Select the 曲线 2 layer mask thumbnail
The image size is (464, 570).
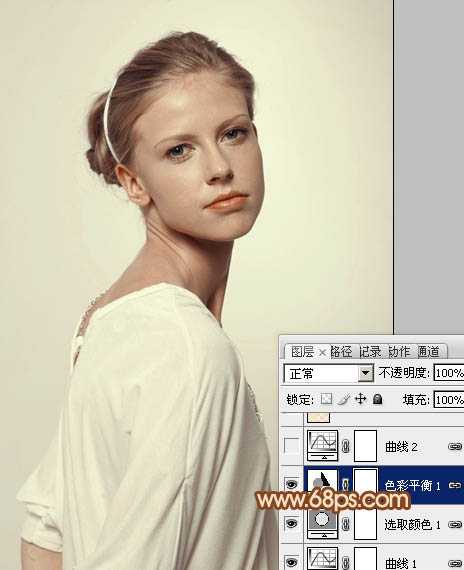pos(365,446)
